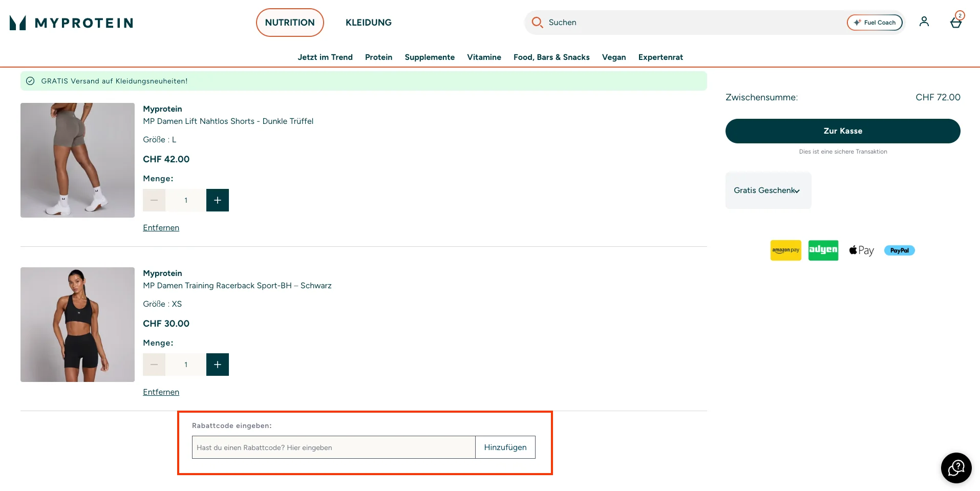Proceed with Zur Kasse button
The width and height of the screenshot is (980, 491).
[843, 131]
